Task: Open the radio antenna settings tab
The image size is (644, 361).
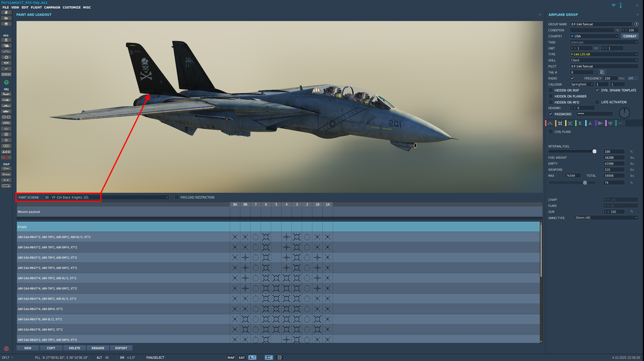Action: (610, 123)
